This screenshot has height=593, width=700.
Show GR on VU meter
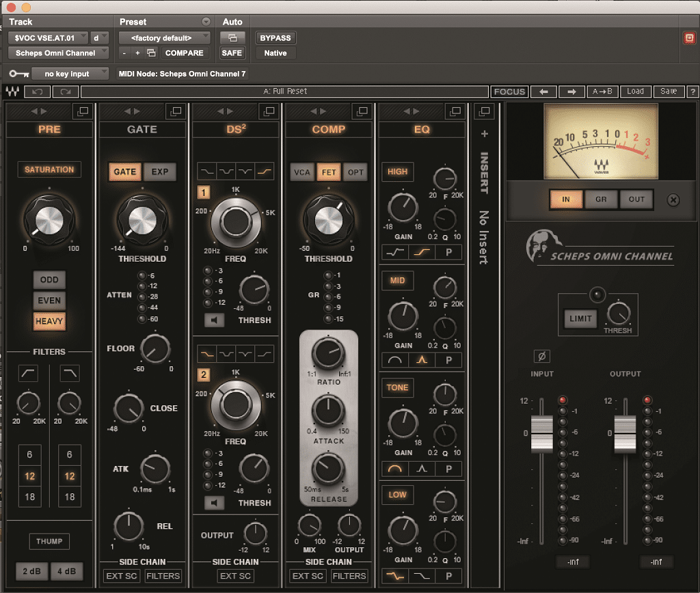point(601,199)
